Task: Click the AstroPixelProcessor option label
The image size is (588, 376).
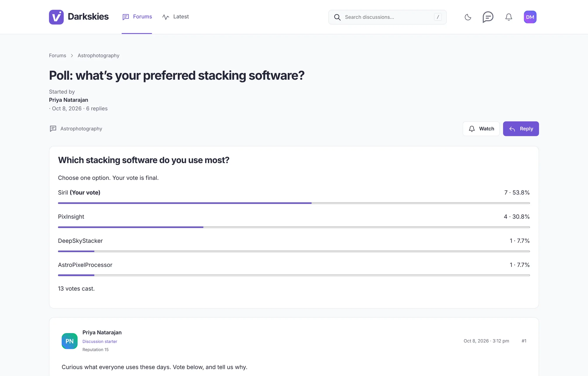Action: pos(85,265)
